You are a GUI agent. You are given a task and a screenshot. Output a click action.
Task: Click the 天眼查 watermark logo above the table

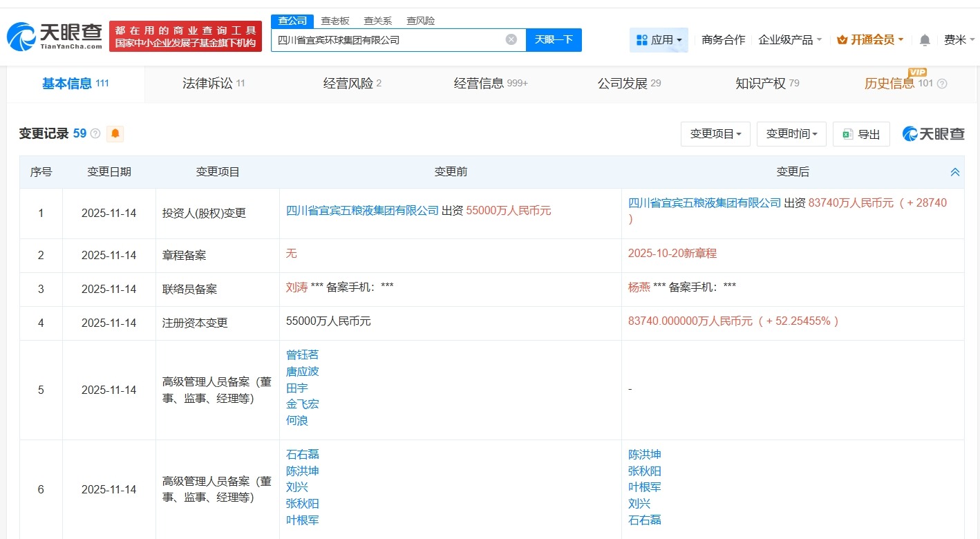tap(932, 134)
